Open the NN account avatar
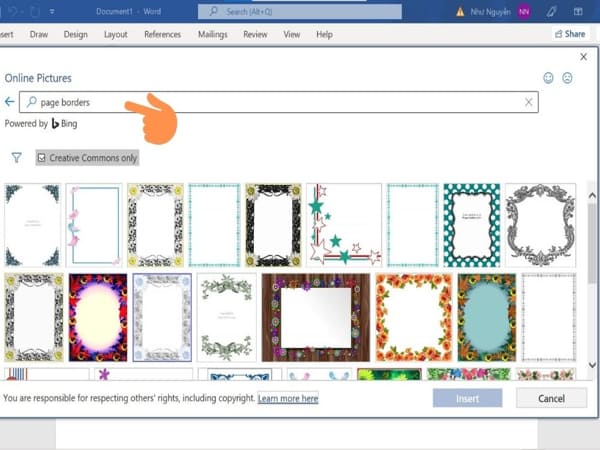 click(x=524, y=12)
